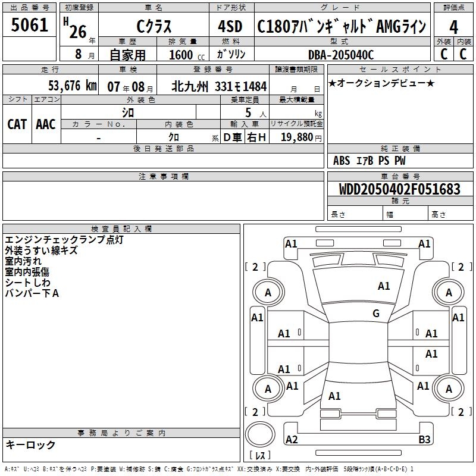Viewport: 476px width, 476px height.
Task: Click grade C180アバンギャルド AMGライン
Action: [342, 26]
